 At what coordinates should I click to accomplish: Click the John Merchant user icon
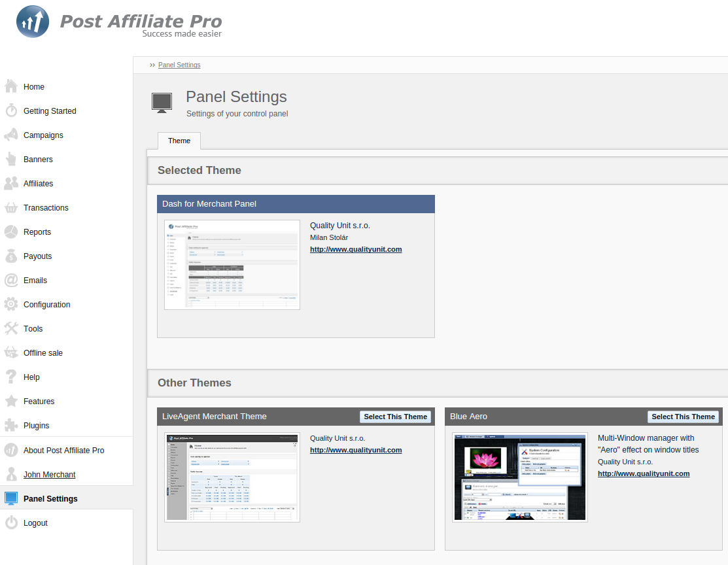pos(11,474)
